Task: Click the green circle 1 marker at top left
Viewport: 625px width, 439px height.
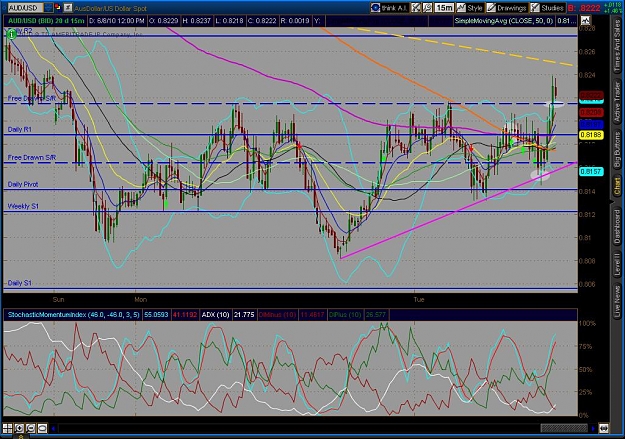Action: coord(12,35)
